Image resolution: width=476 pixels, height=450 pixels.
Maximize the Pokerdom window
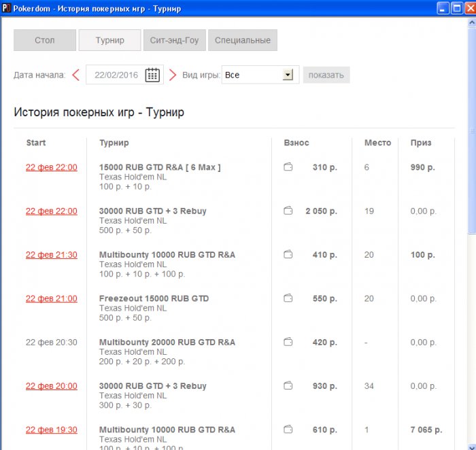pos(456,8)
